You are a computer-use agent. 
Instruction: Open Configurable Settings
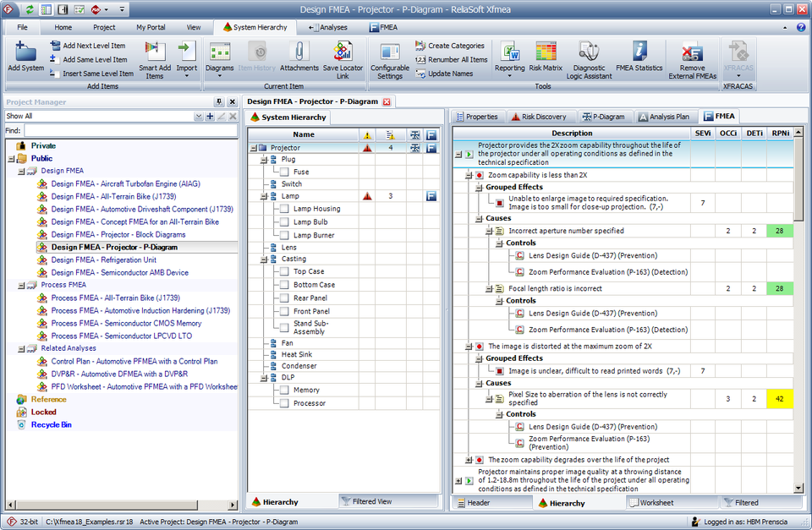point(390,61)
